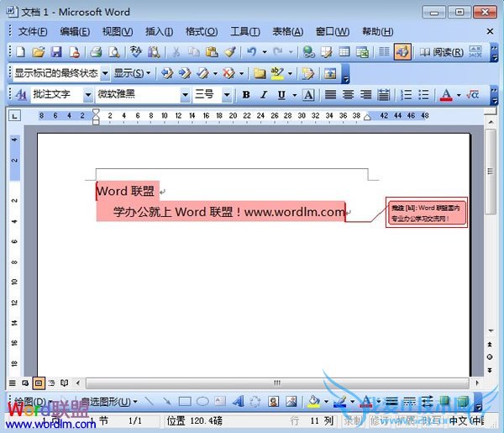This screenshot has width=504, height=433.
Task: Switch to Print Layout view button
Action: [39, 383]
